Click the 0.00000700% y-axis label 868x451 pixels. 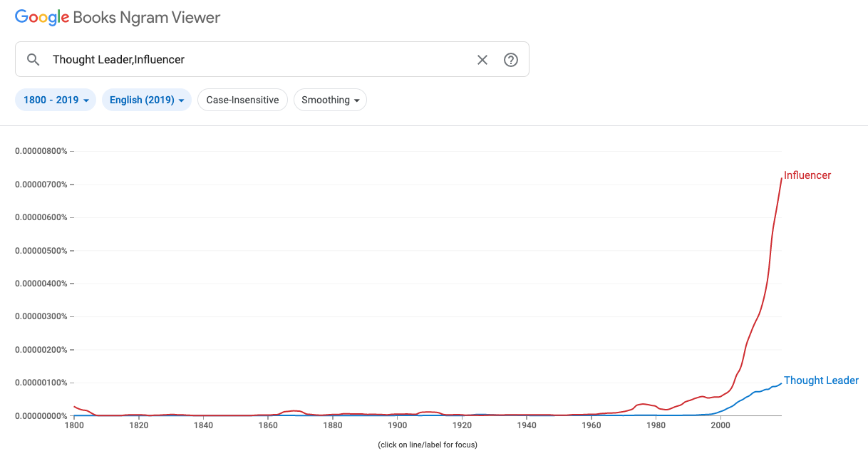click(41, 185)
